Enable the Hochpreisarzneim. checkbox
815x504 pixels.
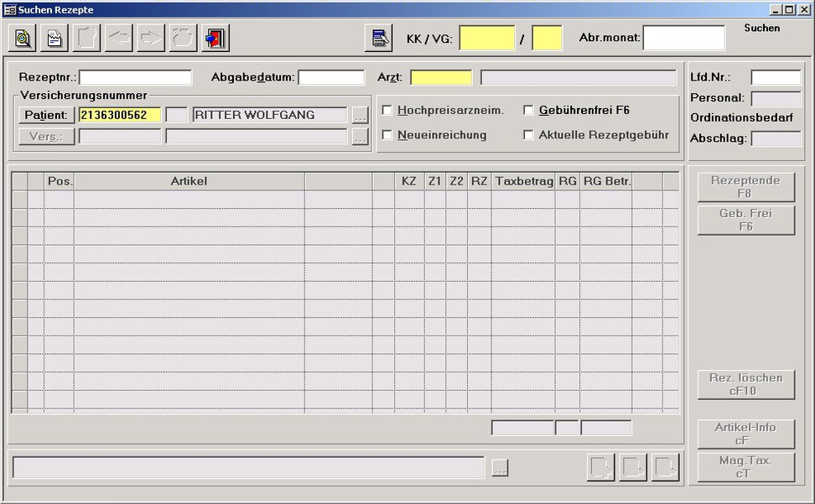coord(387,111)
